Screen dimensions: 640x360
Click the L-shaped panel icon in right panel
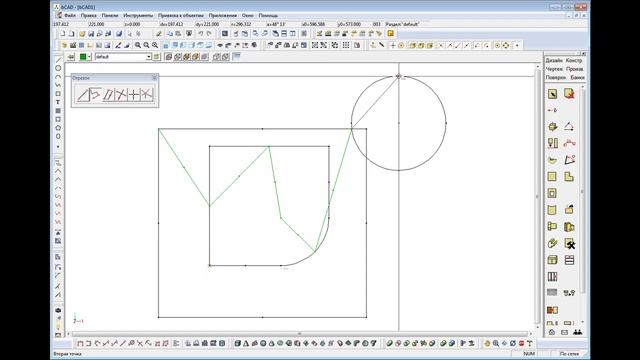click(x=569, y=177)
